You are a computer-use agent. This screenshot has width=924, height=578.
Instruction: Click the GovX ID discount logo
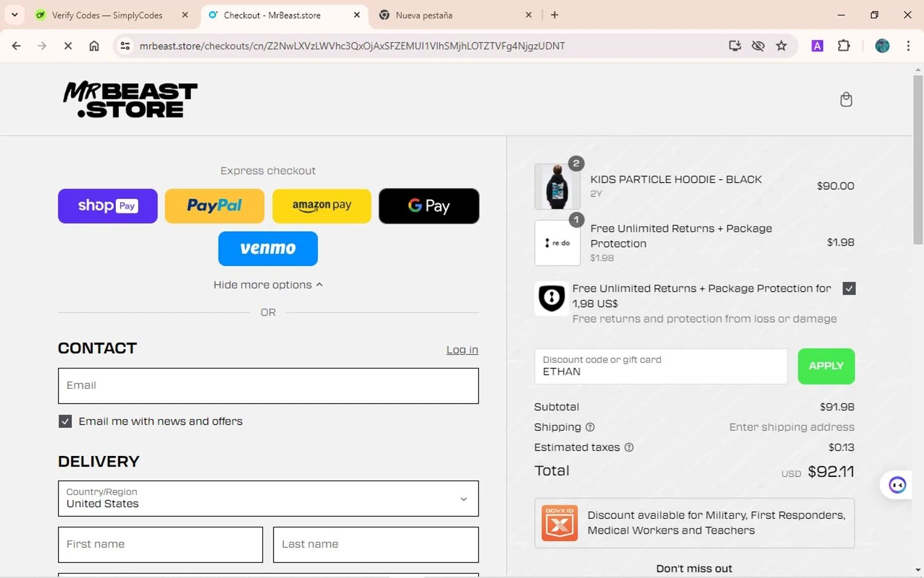tap(559, 523)
